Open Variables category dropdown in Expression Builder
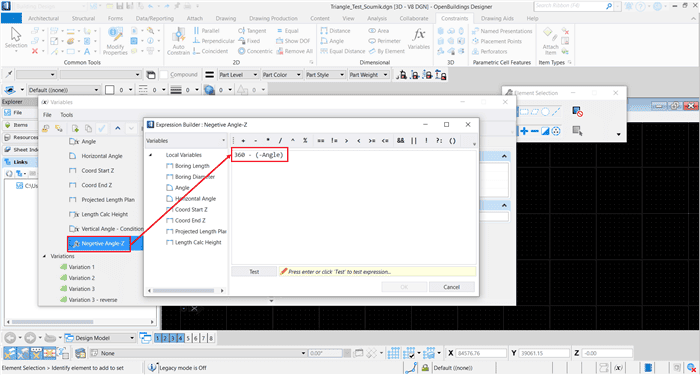Viewport: 700px width, 375px height. click(186, 141)
